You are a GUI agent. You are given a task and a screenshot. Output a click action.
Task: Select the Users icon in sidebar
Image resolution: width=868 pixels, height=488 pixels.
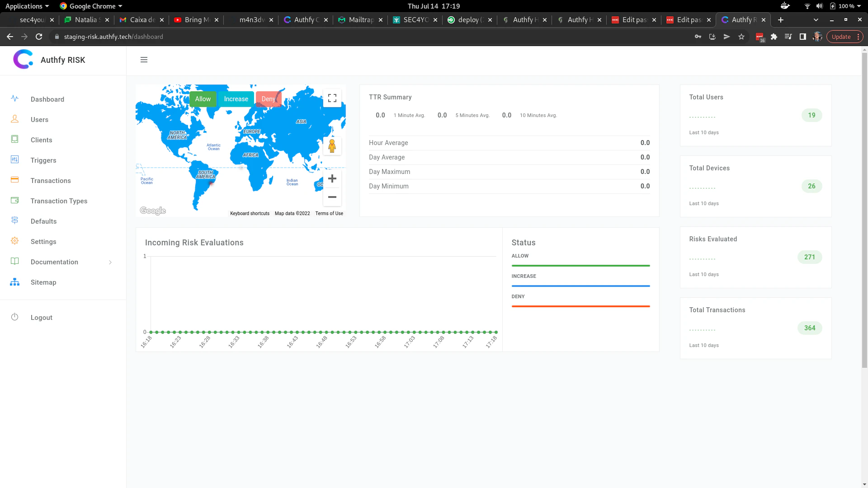[x=15, y=119]
